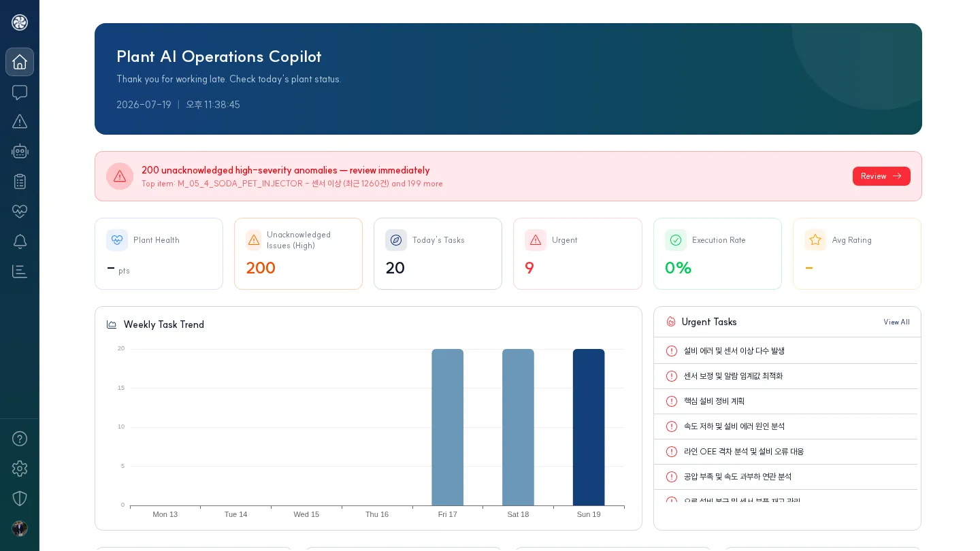Click the 200 unacknowledged issues value

point(261,268)
